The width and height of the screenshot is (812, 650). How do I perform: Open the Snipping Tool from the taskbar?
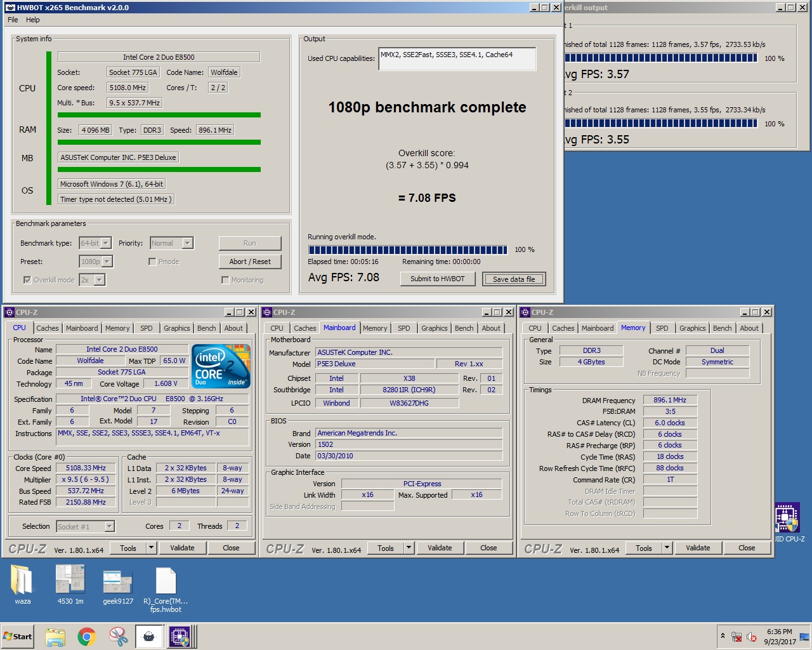(118, 637)
